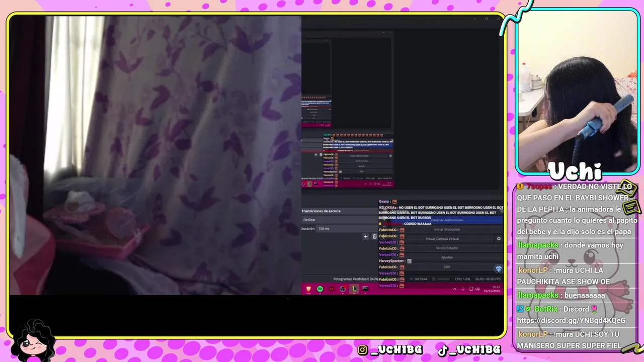644x362 pixels.
Task: Click the Duración 100 ms field
Action: tap(346, 229)
